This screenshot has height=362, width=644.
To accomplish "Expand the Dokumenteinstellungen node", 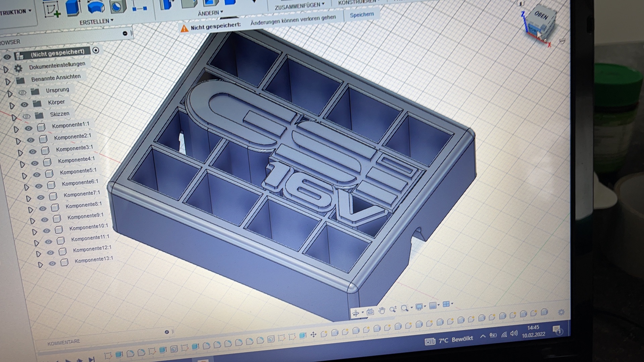I will tap(6, 69).
